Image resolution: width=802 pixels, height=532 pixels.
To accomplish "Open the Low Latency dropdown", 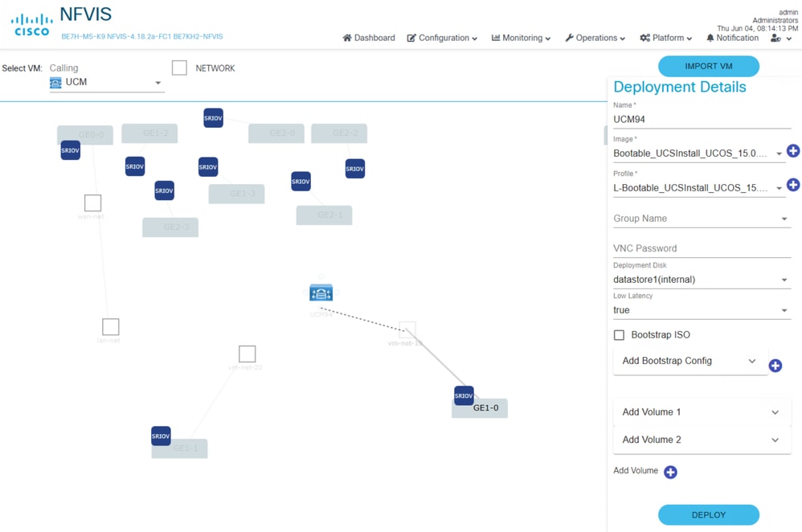I will pyautogui.click(x=702, y=310).
